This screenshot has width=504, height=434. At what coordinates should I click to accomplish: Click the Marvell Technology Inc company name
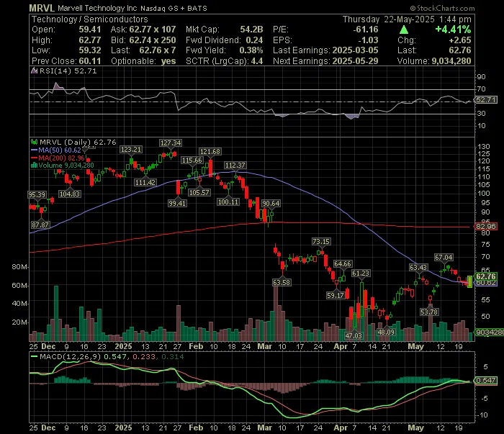[x=98, y=9]
